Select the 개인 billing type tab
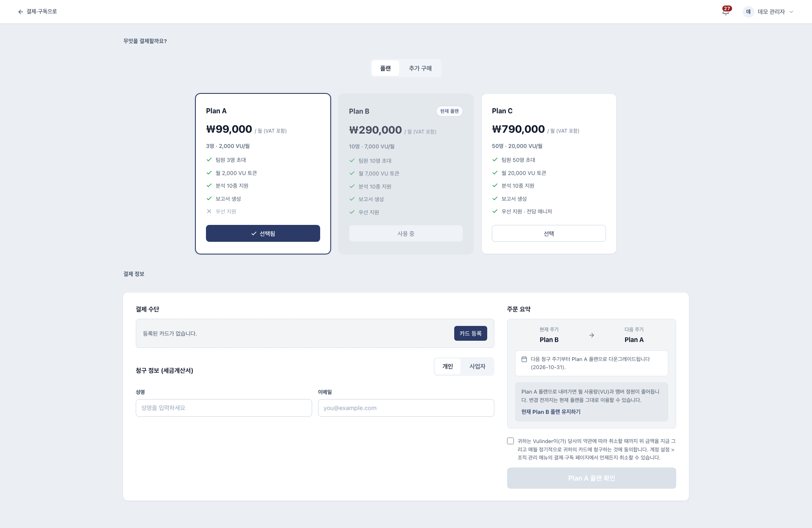 click(447, 367)
